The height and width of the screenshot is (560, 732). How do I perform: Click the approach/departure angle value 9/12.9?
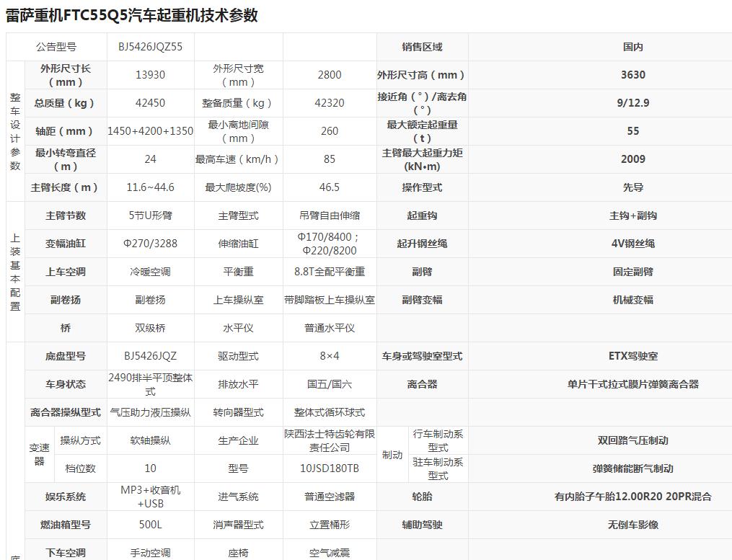[x=633, y=102]
